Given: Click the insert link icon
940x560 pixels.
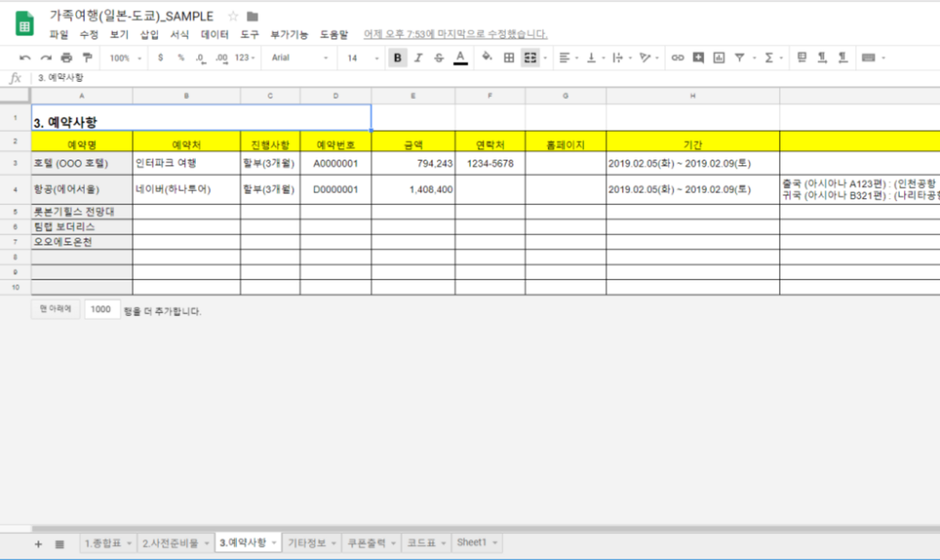Looking at the screenshot, I should coord(678,57).
